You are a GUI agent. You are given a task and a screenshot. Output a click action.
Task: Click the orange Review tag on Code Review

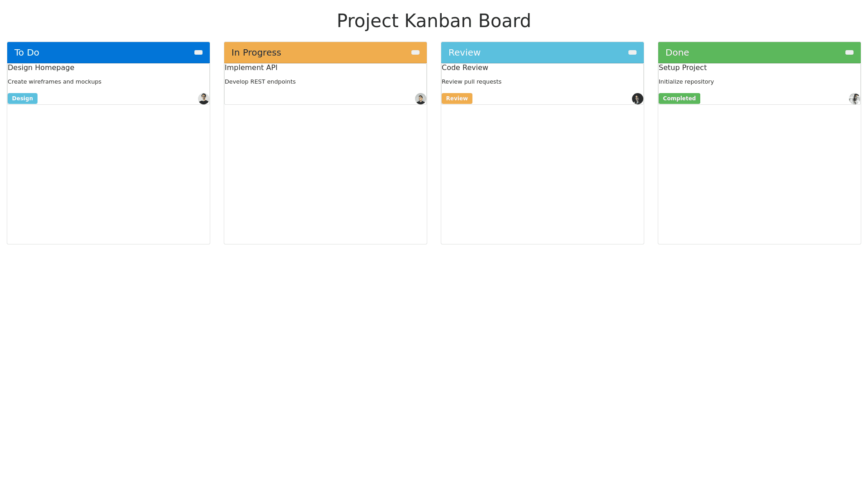pos(457,99)
